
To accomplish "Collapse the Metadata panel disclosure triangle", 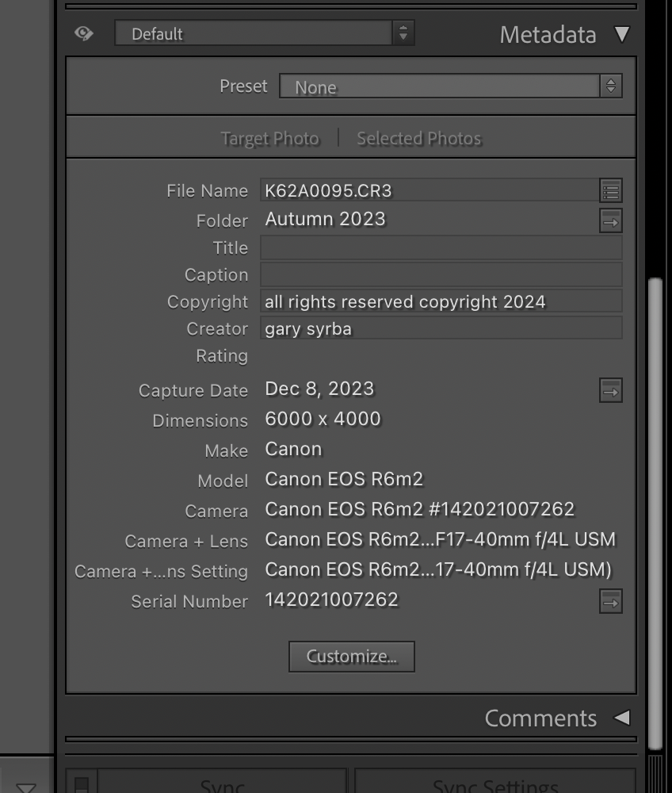I will (x=622, y=34).
